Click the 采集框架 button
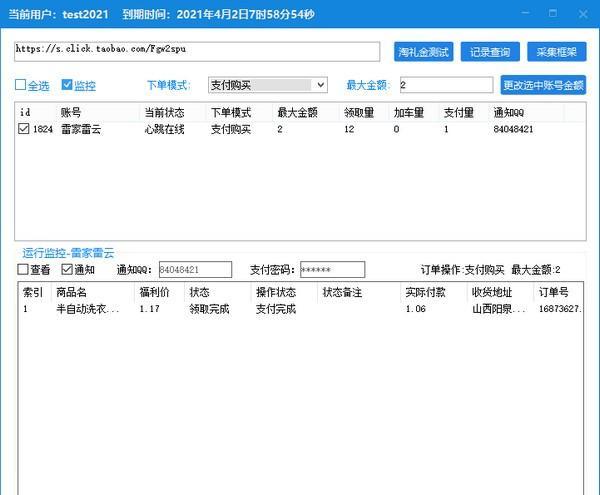 pos(556,52)
